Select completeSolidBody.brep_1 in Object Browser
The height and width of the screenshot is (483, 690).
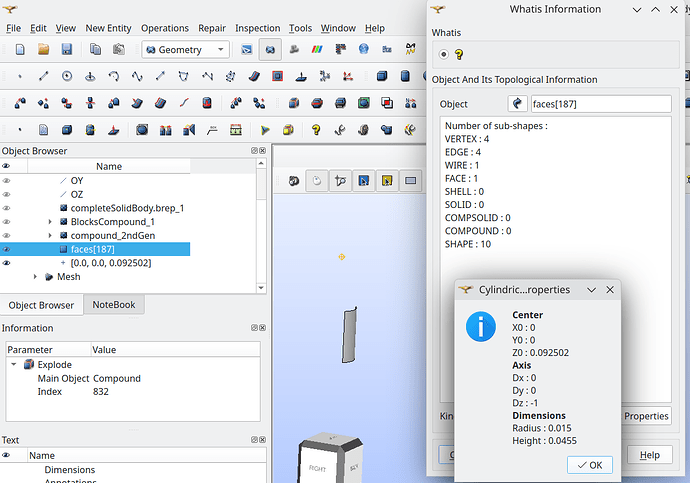pos(127,207)
